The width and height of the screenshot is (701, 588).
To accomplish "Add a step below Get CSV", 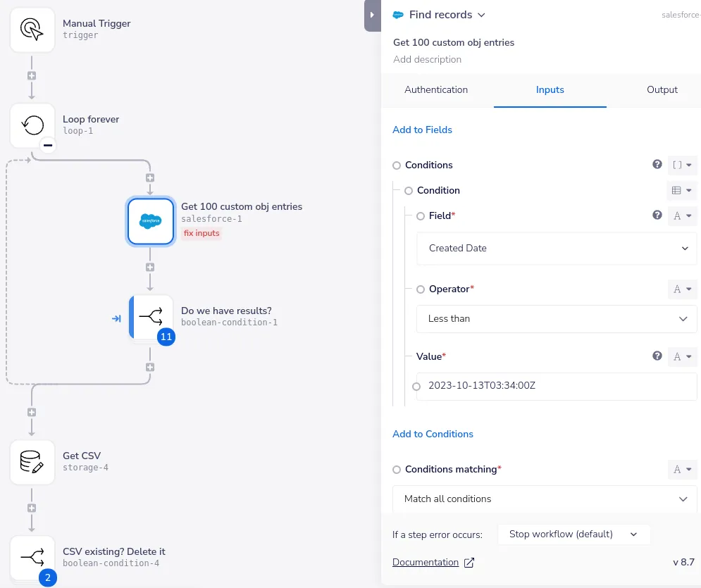I will pyautogui.click(x=32, y=508).
